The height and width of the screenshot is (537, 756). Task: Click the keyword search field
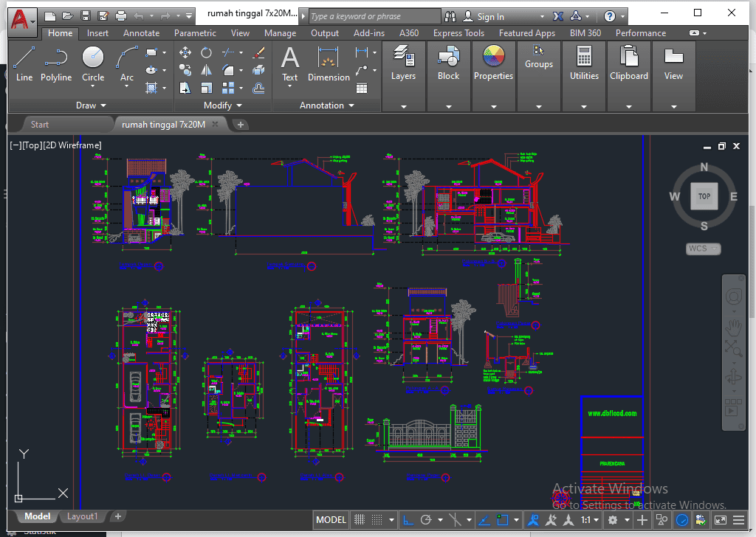[x=374, y=16]
